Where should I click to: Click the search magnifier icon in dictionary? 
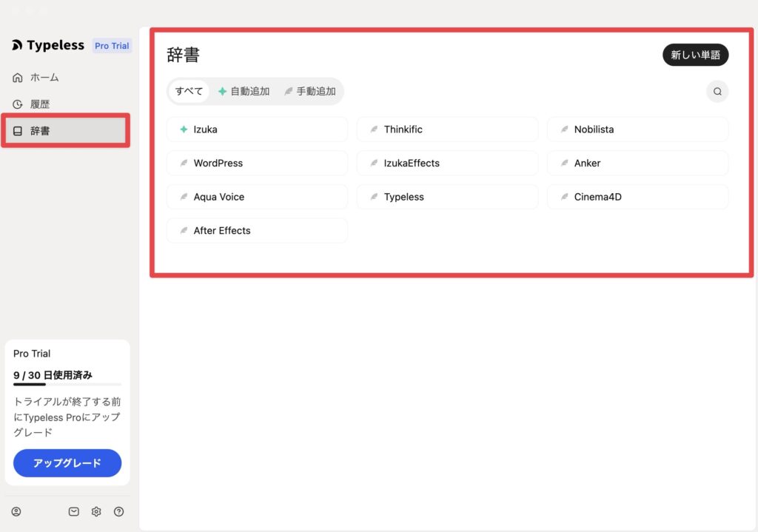[717, 92]
